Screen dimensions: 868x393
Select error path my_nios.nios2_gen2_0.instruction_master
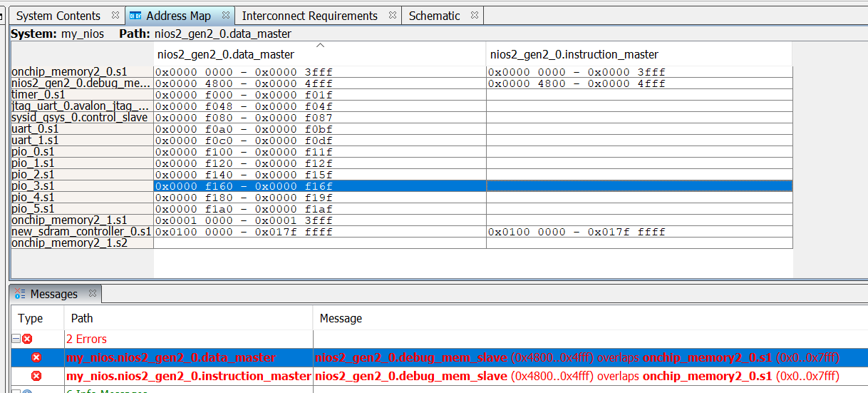(188, 376)
